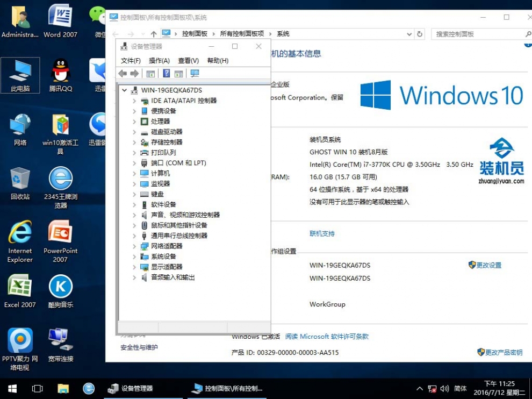Click scan for hardware changes monitor icon
This screenshot has height=399, width=532.
195,74
